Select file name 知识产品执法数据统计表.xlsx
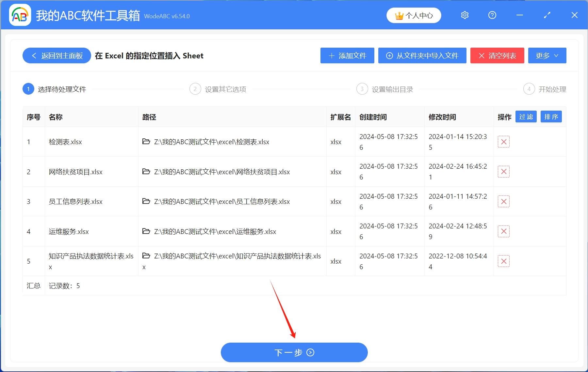The image size is (588, 372). coord(91,261)
